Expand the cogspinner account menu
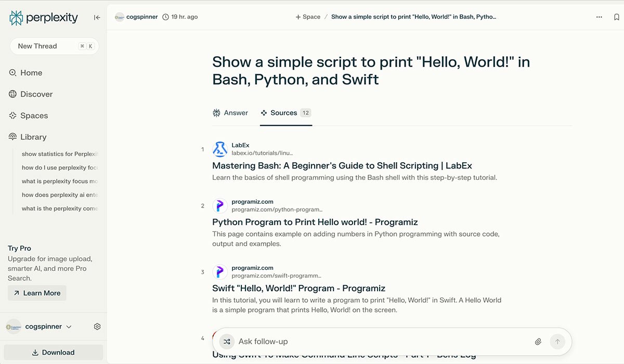The image size is (624, 364). click(x=68, y=327)
